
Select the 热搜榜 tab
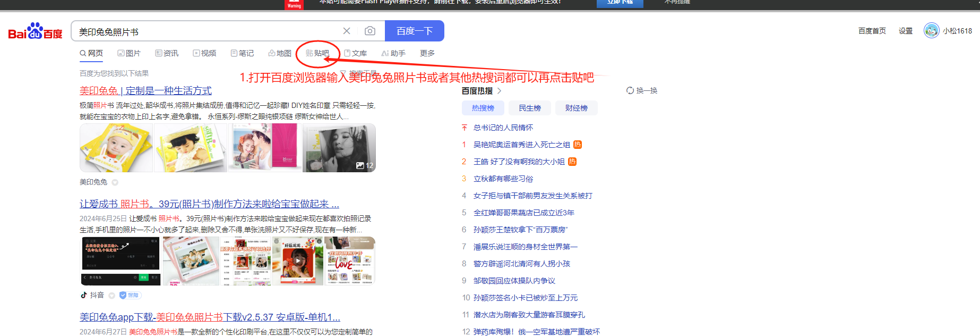tap(483, 108)
